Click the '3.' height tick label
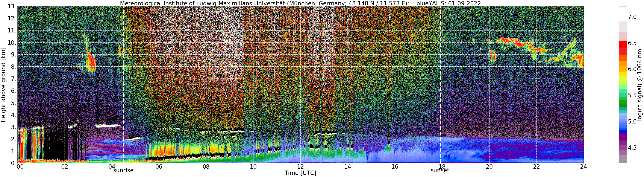This screenshot has height=177, width=644. click(14, 127)
